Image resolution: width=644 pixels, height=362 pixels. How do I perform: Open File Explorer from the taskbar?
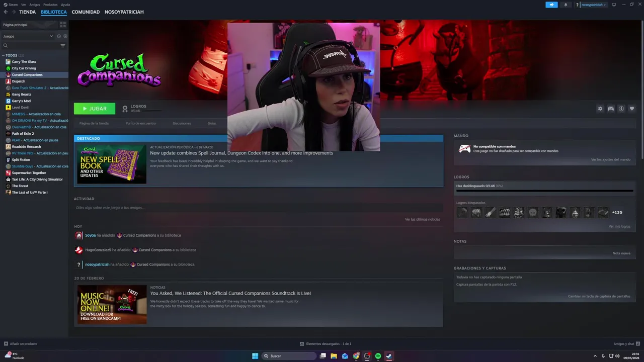(x=334, y=356)
